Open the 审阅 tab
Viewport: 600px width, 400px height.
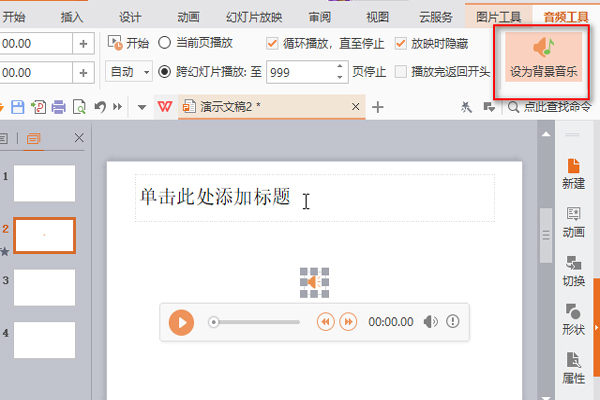[x=320, y=17]
